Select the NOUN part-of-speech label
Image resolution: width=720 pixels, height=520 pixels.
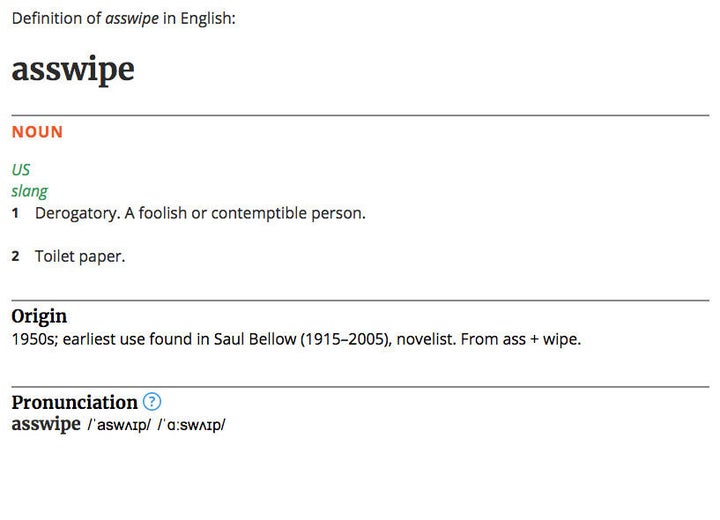point(37,132)
